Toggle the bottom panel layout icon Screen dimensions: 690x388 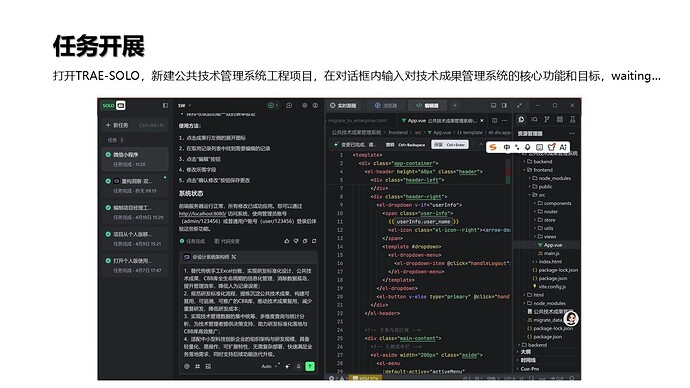493,106
